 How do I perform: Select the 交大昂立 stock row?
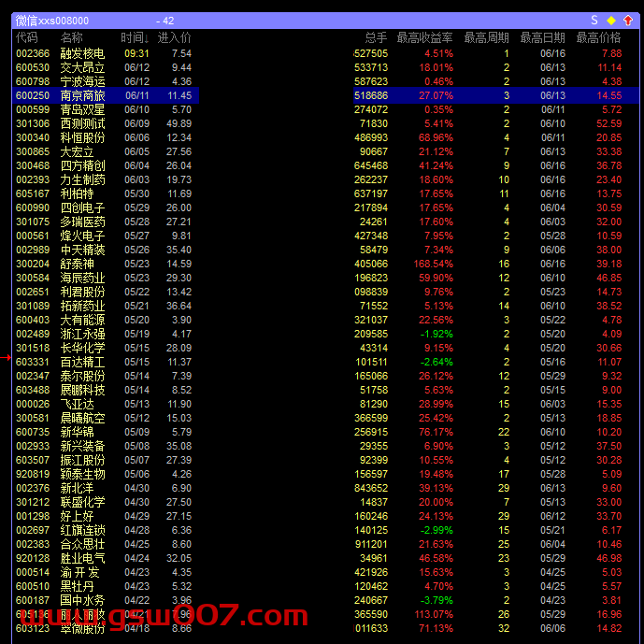click(325, 67)
